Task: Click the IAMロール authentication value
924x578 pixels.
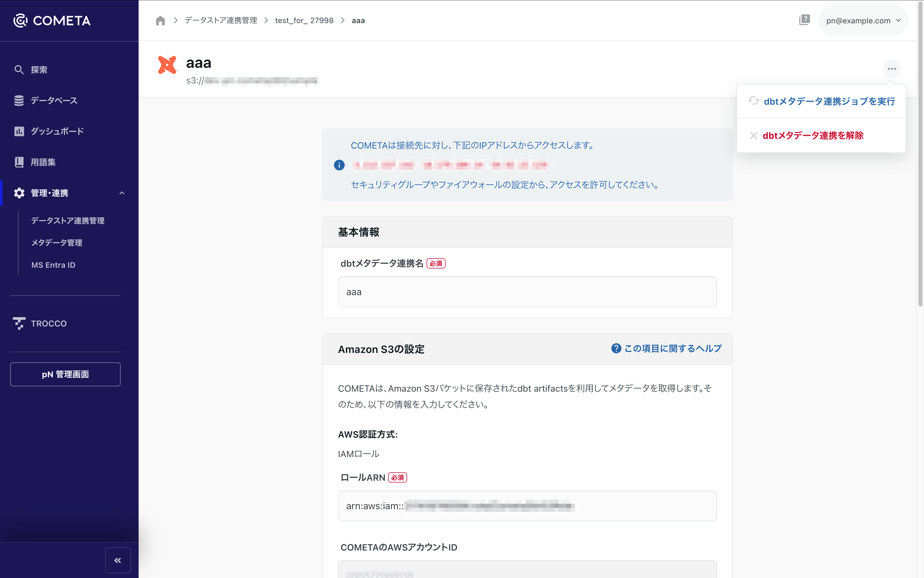Action: pyautogui.click(x=359, y=454)
